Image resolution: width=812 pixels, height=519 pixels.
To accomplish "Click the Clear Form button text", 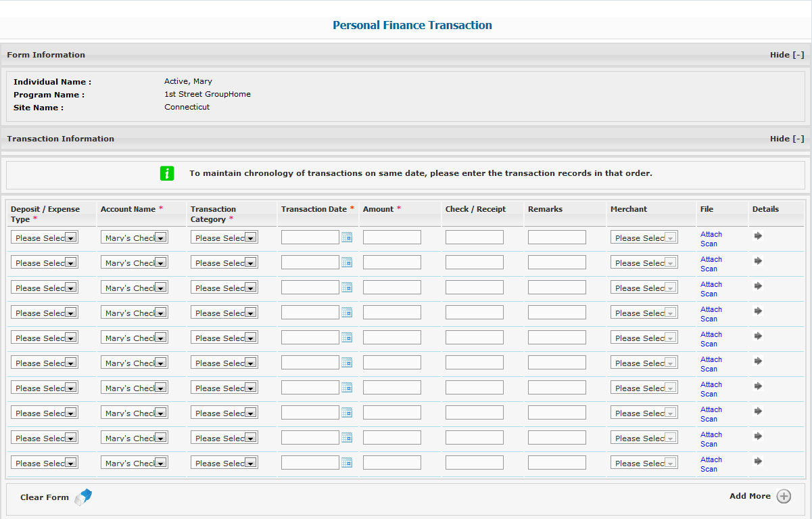I will point(45,497).
